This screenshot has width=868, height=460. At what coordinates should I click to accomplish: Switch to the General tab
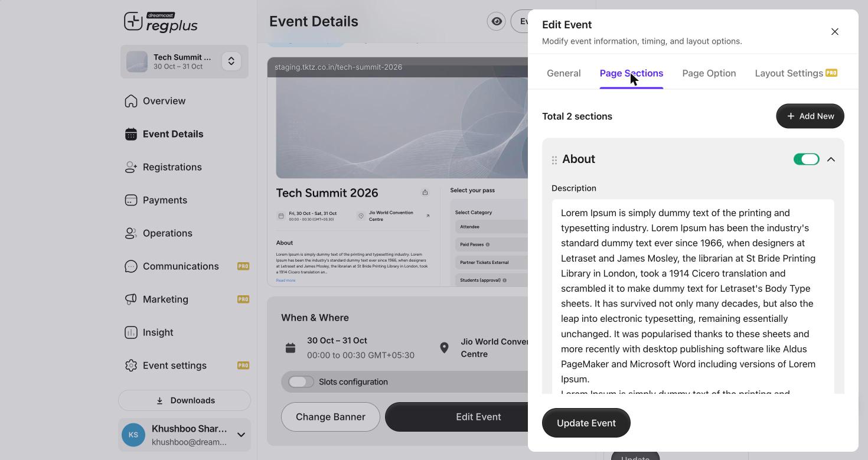click(x=564, y=73)
